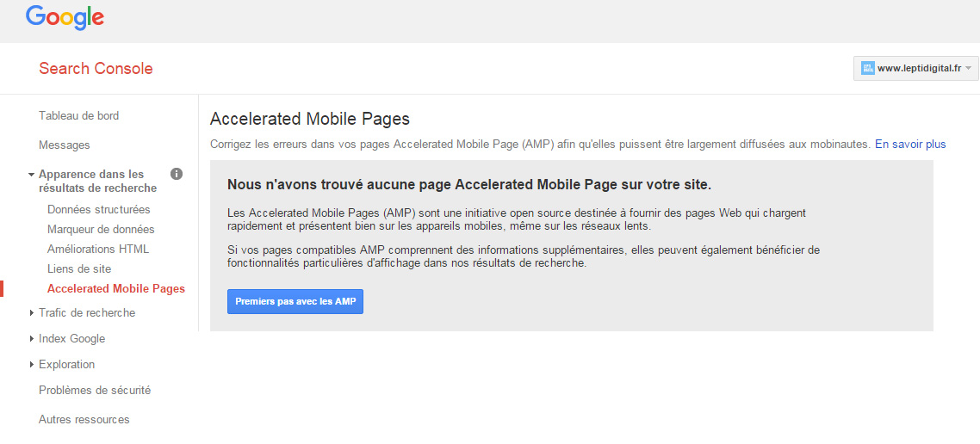980x444 pixels.
Task: Open Problèmes de sécurité
Action: [x=95, y=391]
